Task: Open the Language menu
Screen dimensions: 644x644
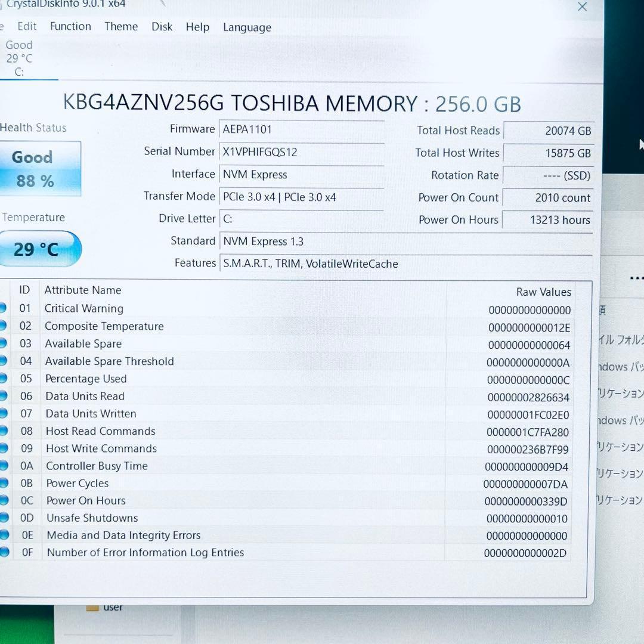Action: pyautogui.click(x=247, y=27)
